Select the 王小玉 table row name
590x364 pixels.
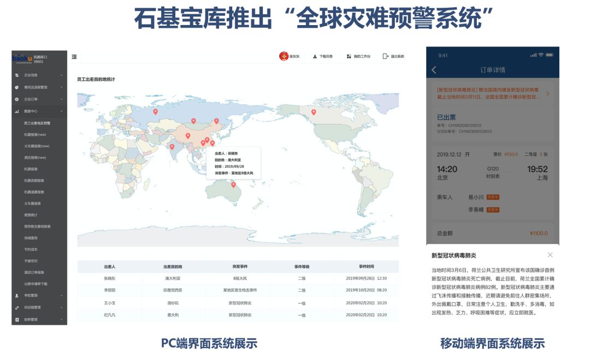(109, 303)
